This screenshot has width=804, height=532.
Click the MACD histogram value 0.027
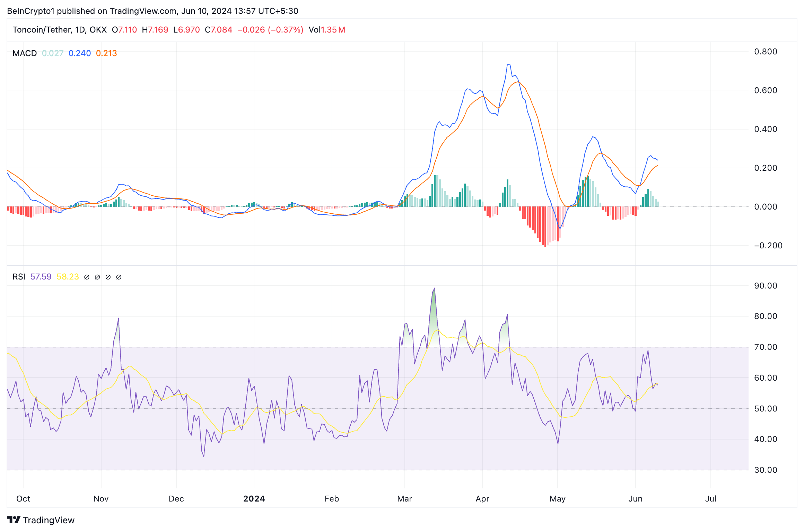point(53,53)
